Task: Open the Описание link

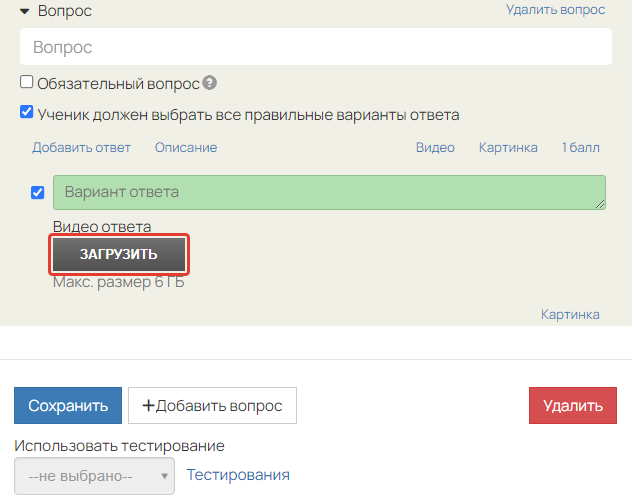Action: coord(186,148)
